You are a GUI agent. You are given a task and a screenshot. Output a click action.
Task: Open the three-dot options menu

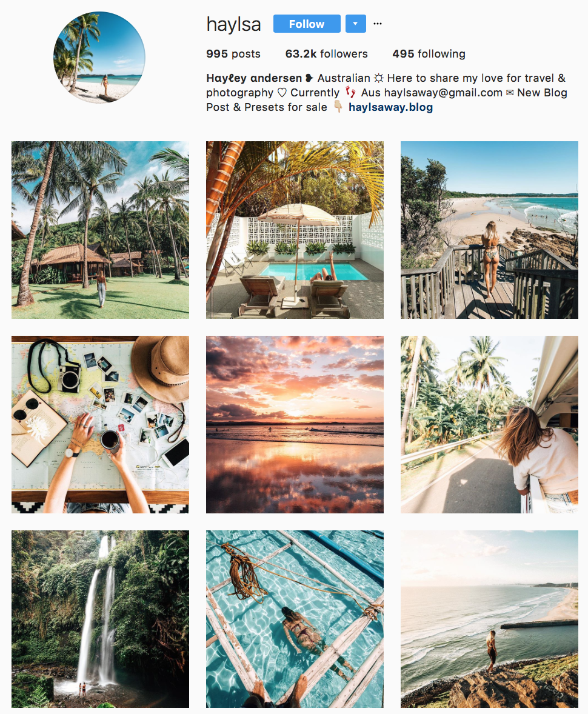pos(378,24)
